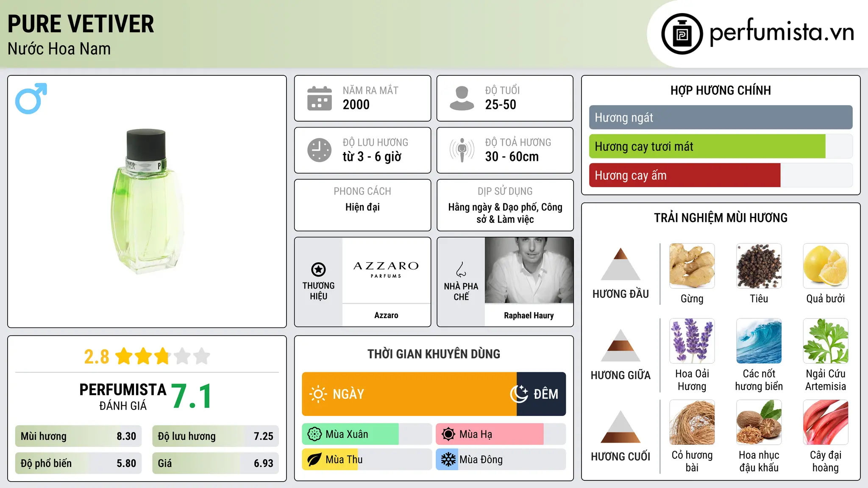Screen dimensions: 868x488
Task: Click the HỢP HƯƠNG CHÍNH heading
Action: tap(721, 90)
